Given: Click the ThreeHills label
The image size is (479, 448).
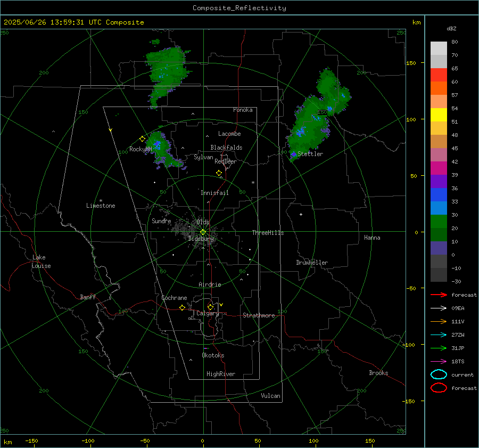Looking at the screenshot, I should (x=268, y=233).
